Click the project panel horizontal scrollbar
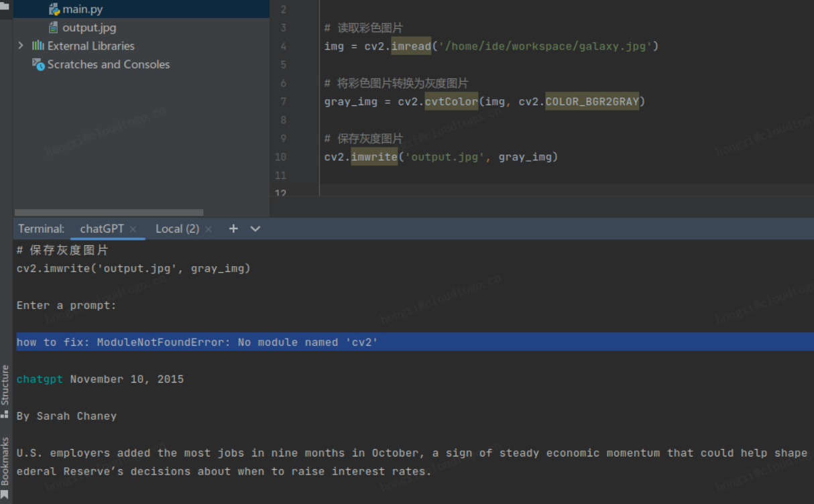The height and width of the screenshot is (504, 814). pyautogui.click(x=109, y=212)
